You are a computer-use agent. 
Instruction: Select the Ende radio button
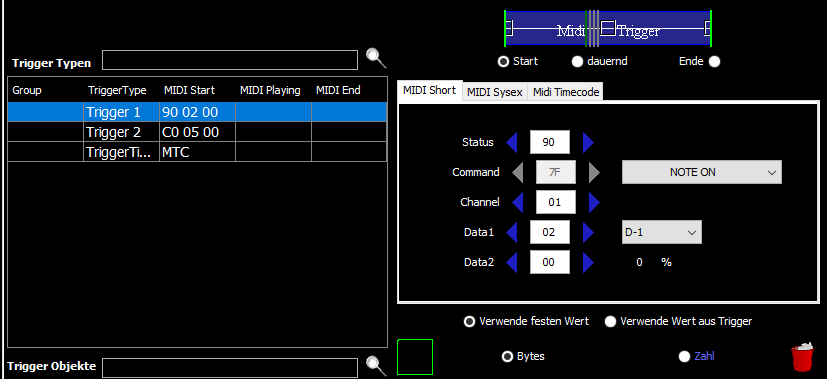[714, 62]
